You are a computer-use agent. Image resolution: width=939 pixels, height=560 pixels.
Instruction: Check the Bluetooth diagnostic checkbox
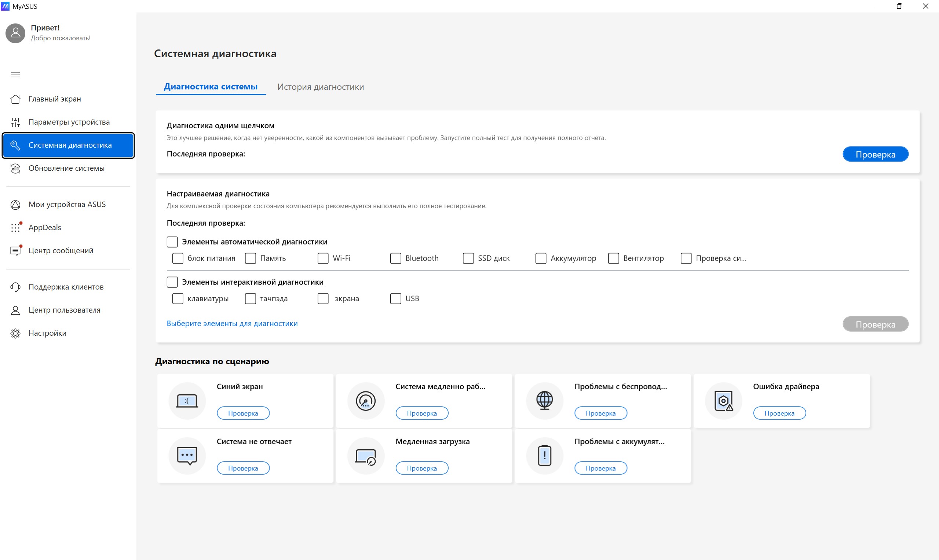coord(395,258)
